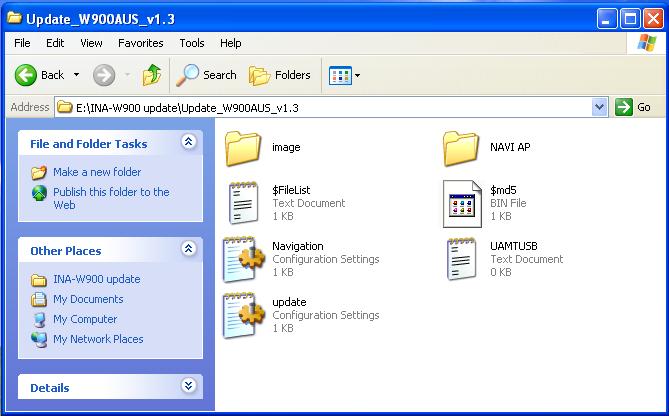Click the $md5 file name
Image resolution: width=669 pixels, height=416 pixels.
[503, 190]
